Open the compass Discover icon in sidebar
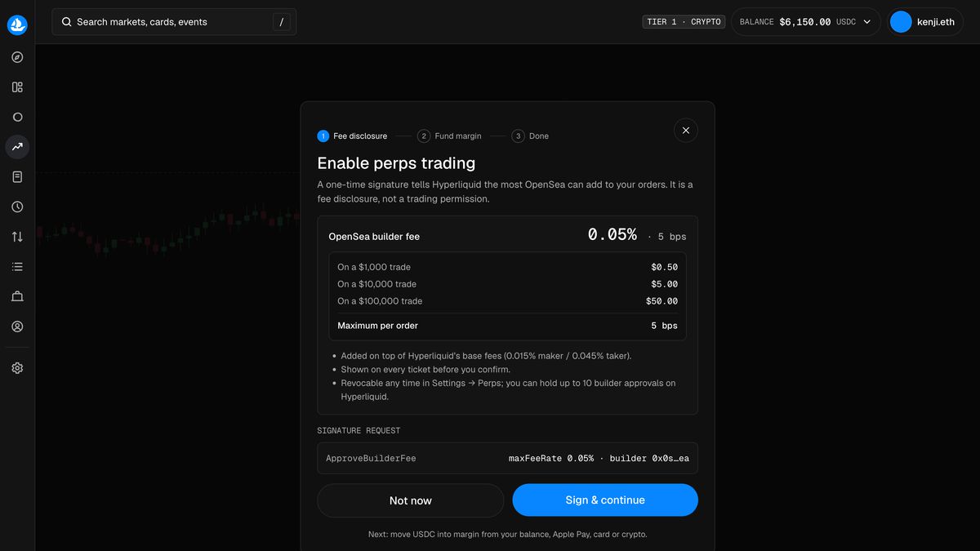The image size is (980, 551). click(x=17, y=57)
